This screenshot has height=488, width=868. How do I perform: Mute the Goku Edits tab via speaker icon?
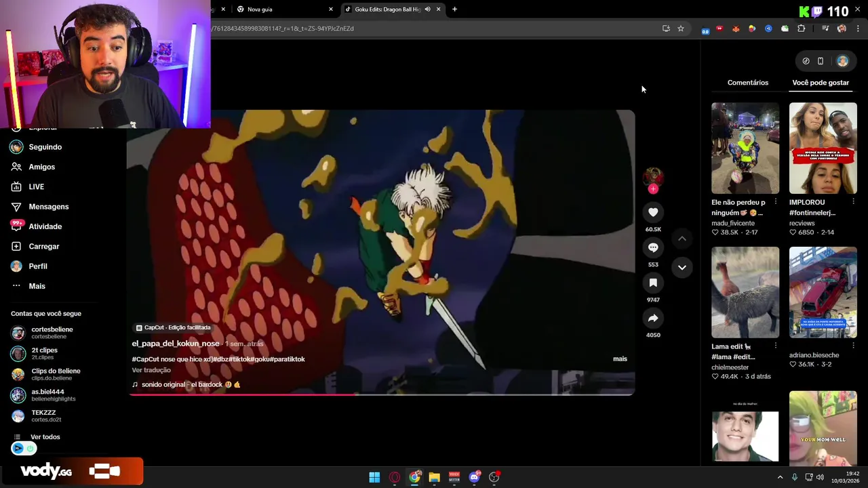427,9
